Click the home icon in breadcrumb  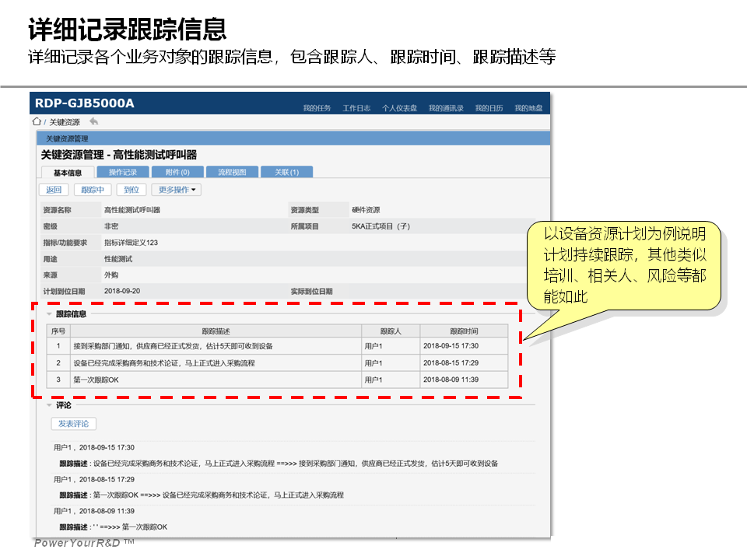coord(37,122)
